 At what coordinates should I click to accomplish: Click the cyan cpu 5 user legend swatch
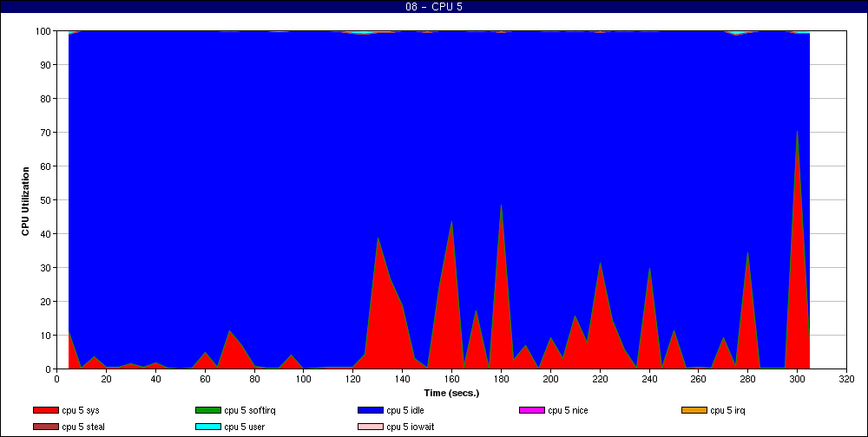click(207, 427)
